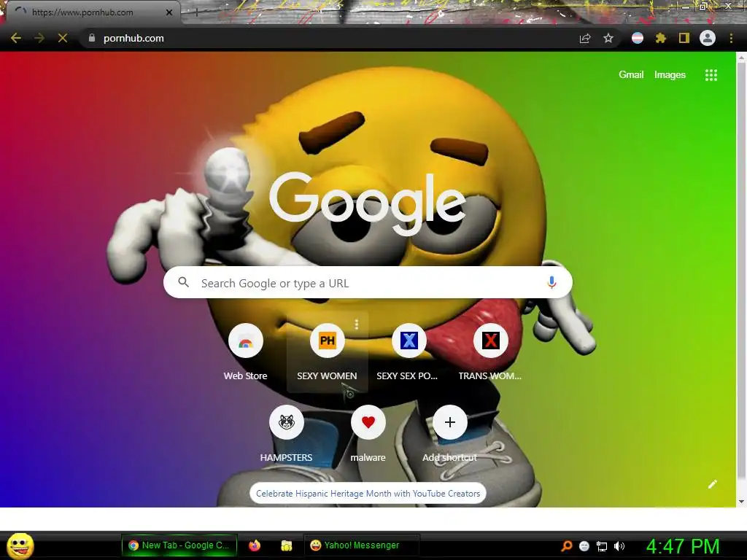Open the Gmail link

click(631, 75)
